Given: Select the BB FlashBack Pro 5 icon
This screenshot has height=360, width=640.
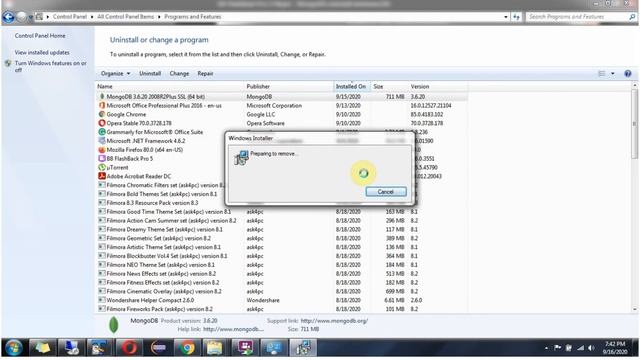Looking at the screenshot, I should [102, 158].
